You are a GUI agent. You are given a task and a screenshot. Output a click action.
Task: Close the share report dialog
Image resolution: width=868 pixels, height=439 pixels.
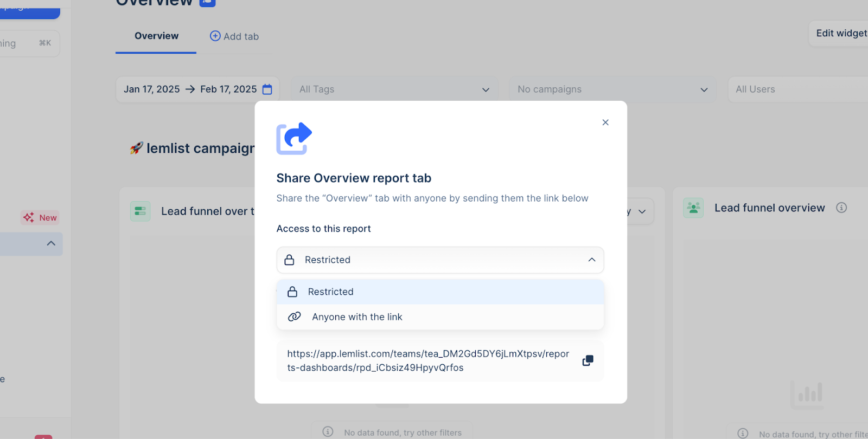[x=605, y=122]
